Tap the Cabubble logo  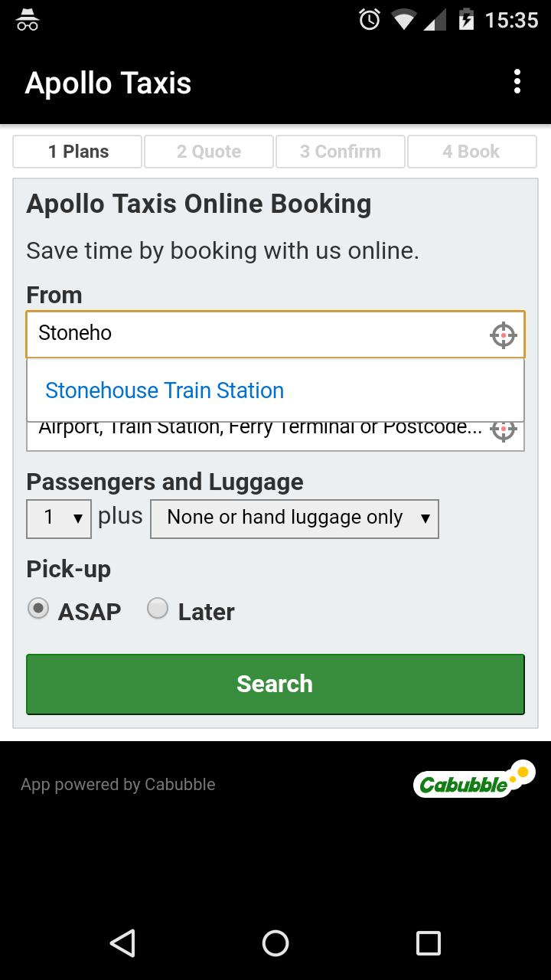coord(474,779)
